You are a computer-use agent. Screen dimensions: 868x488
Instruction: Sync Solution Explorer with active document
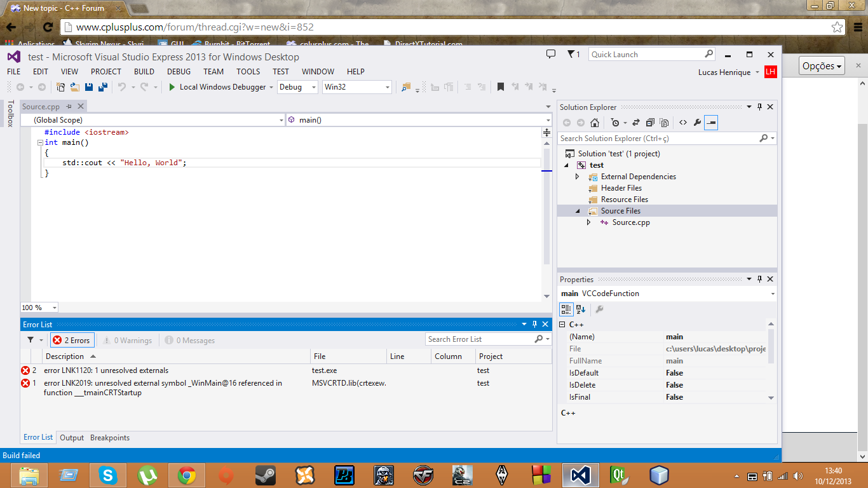[x=635, y=121]
